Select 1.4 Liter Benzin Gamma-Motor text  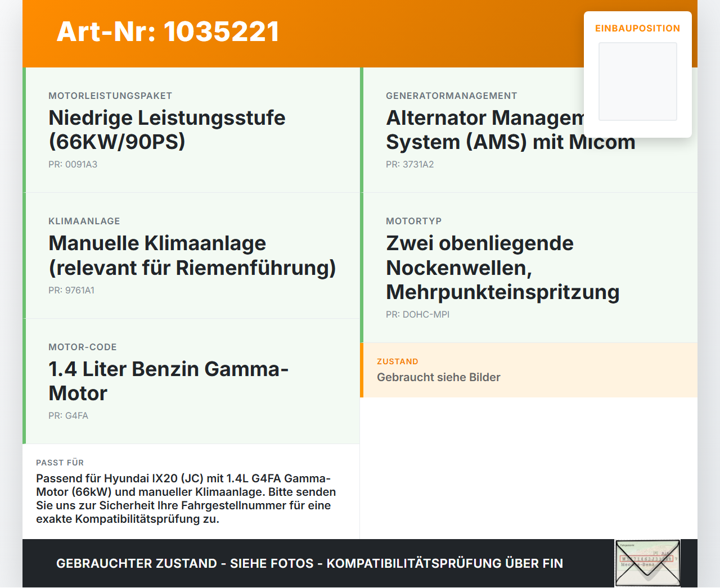pos(169,381)
